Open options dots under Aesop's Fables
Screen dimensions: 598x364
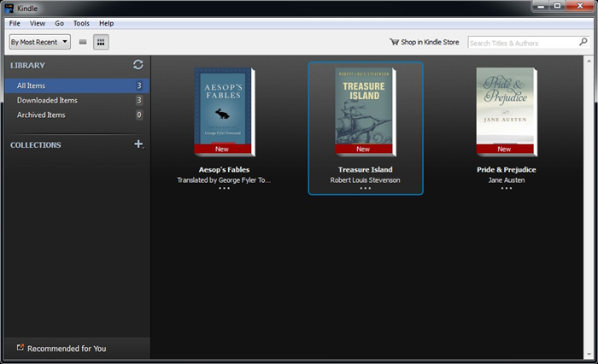[x=224, y=188]
